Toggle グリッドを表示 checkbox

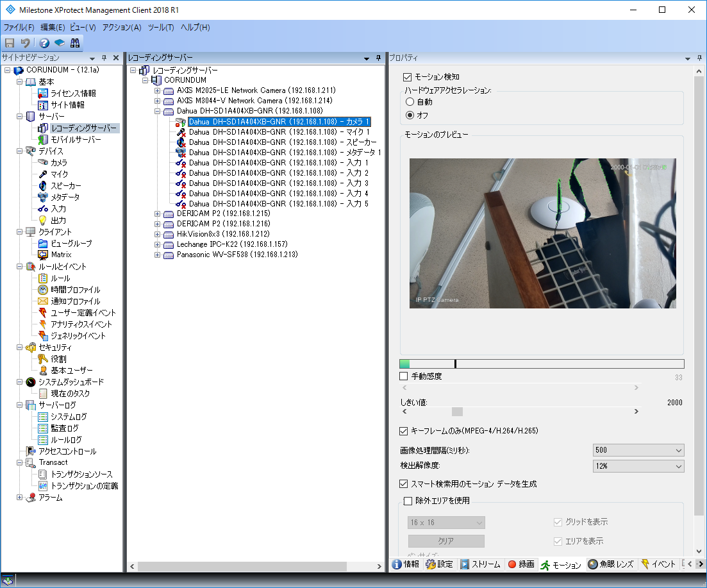pos(558,522)
